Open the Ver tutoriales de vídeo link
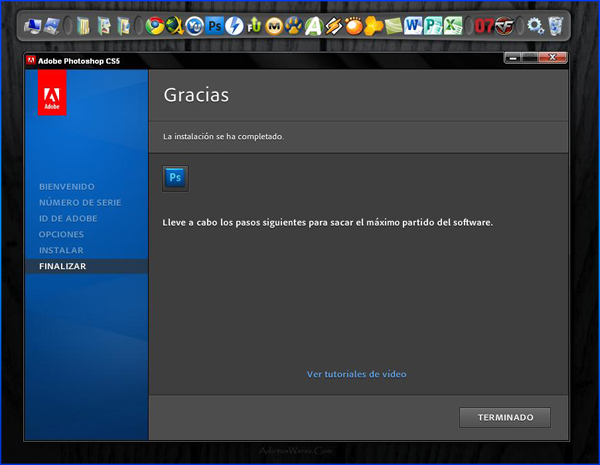The width and height of the screenshot is (600, 465). point(357,374)
